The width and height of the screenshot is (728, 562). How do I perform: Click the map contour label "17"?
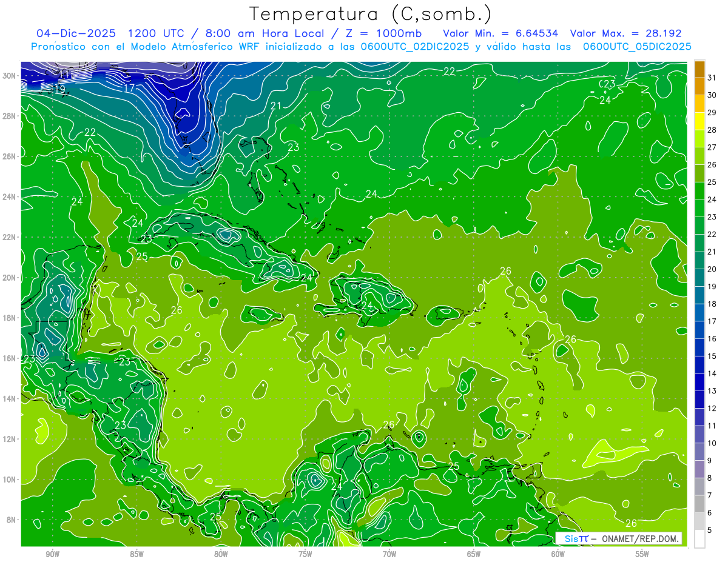click(x=129, y=88)
